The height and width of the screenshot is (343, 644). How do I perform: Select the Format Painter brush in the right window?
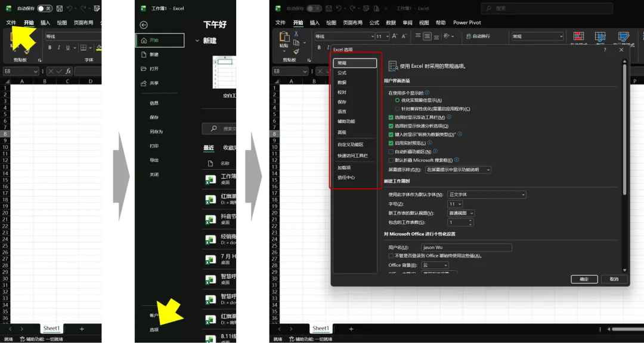click(296, 51)
